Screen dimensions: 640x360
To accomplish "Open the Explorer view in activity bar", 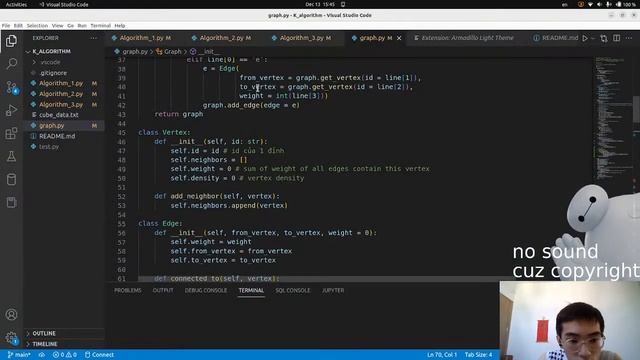I will pyautogui.click(x=11, y=41).
